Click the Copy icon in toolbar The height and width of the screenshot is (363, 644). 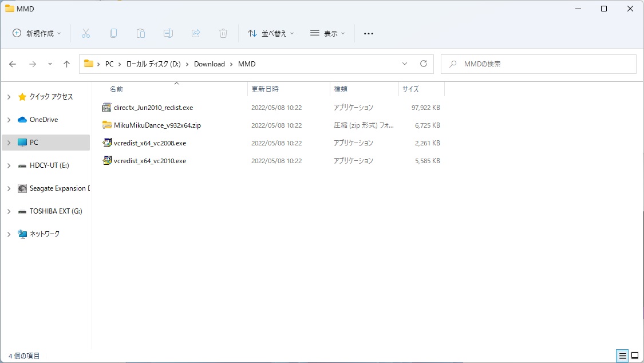113,34
